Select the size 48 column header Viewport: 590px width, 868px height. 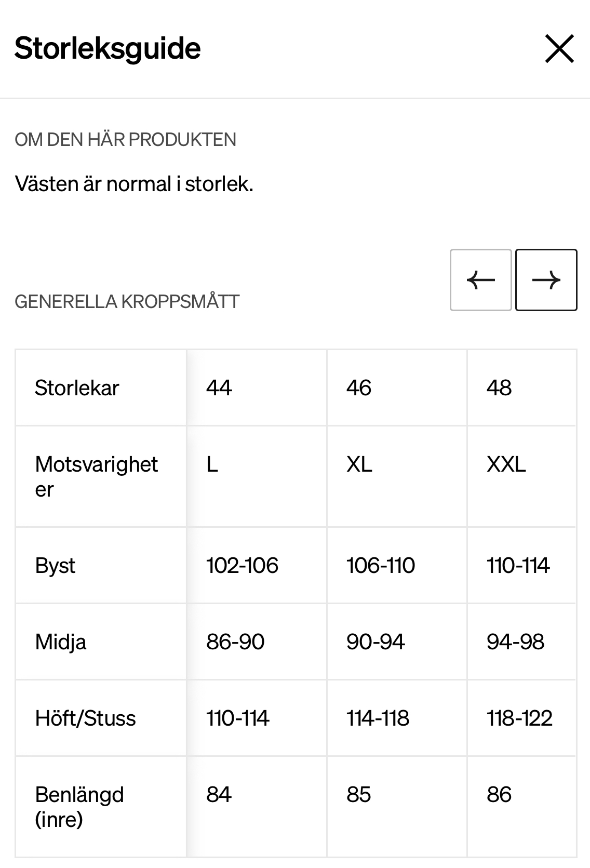point(522,388)
